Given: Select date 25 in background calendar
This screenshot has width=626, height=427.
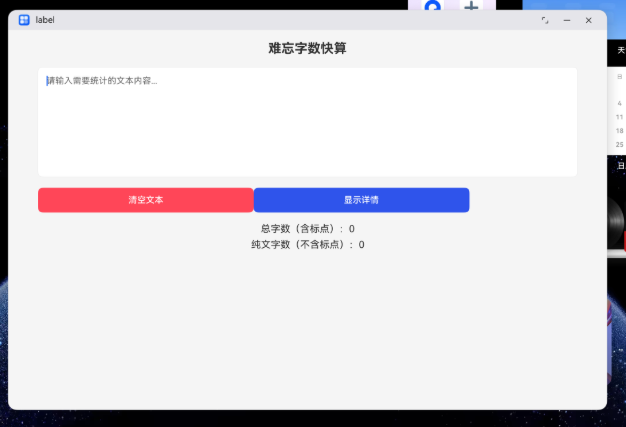Looking at the screenshot, I should (619, 144).
